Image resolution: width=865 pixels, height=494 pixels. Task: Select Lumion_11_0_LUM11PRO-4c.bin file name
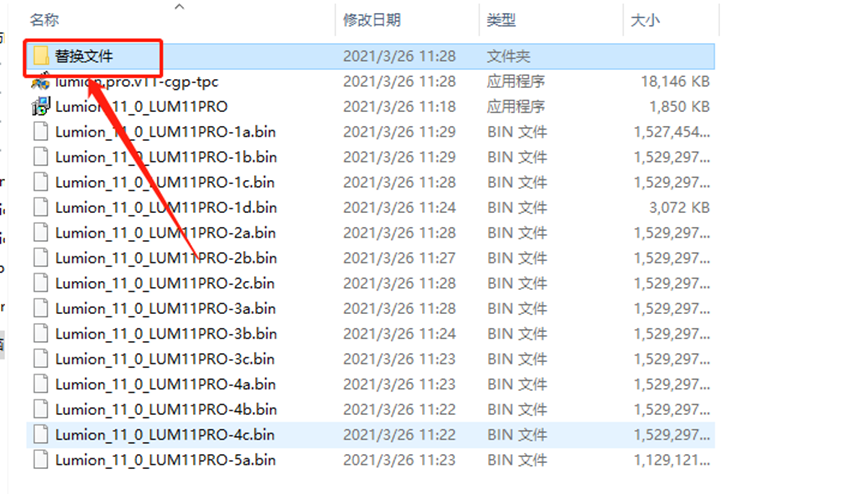click(x=165, y=435)
